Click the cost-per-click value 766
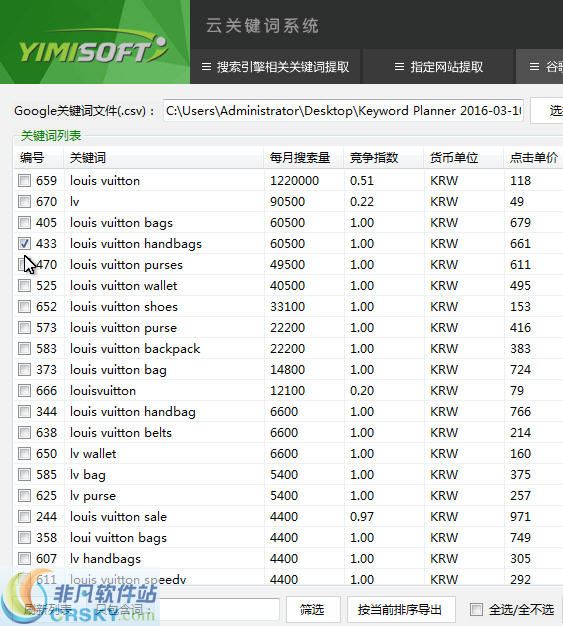This screenshot has width=563, height=626. coord(520,412)
